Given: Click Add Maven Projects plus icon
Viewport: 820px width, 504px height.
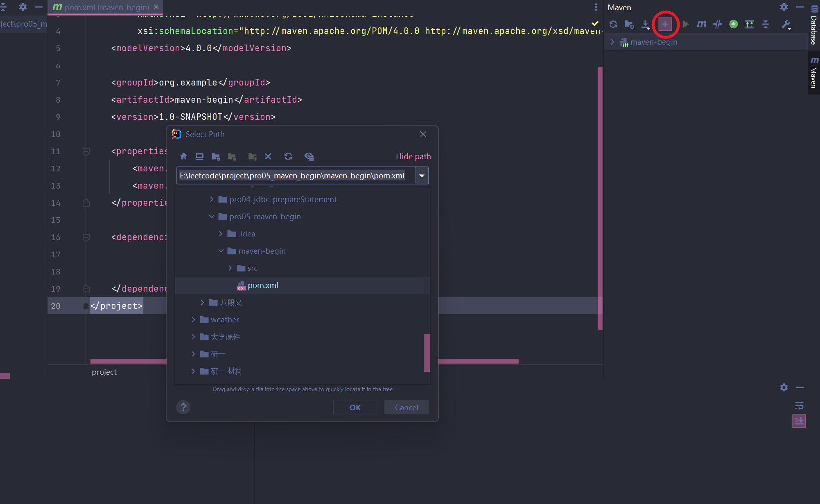Looking at the screenshot, I should (665, 24).
